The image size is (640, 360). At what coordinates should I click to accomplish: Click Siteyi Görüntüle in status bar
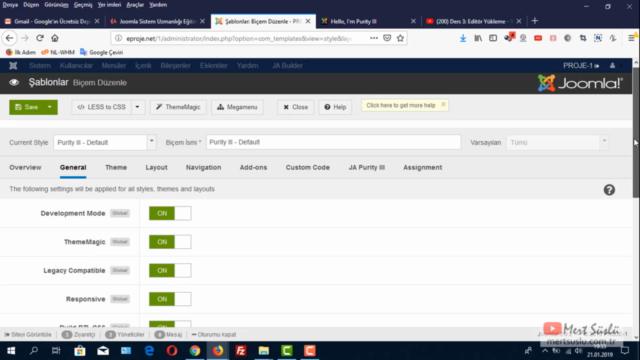coord(28,334)
